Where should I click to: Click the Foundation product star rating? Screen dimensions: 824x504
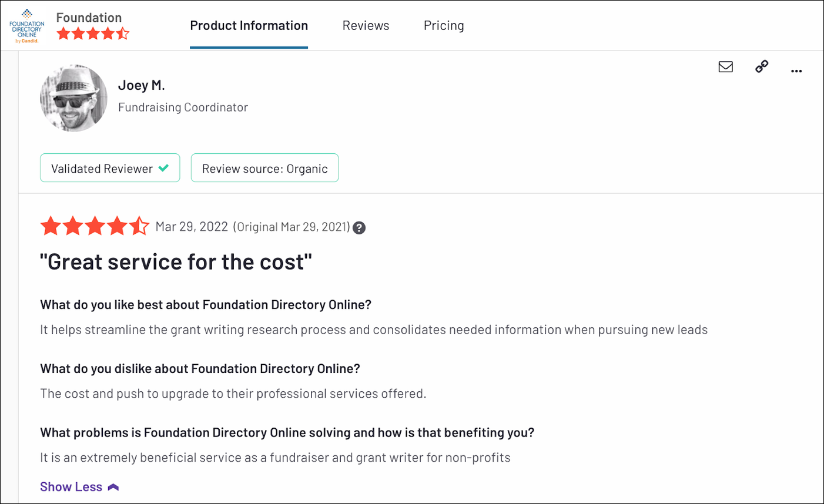coord(93,34)
